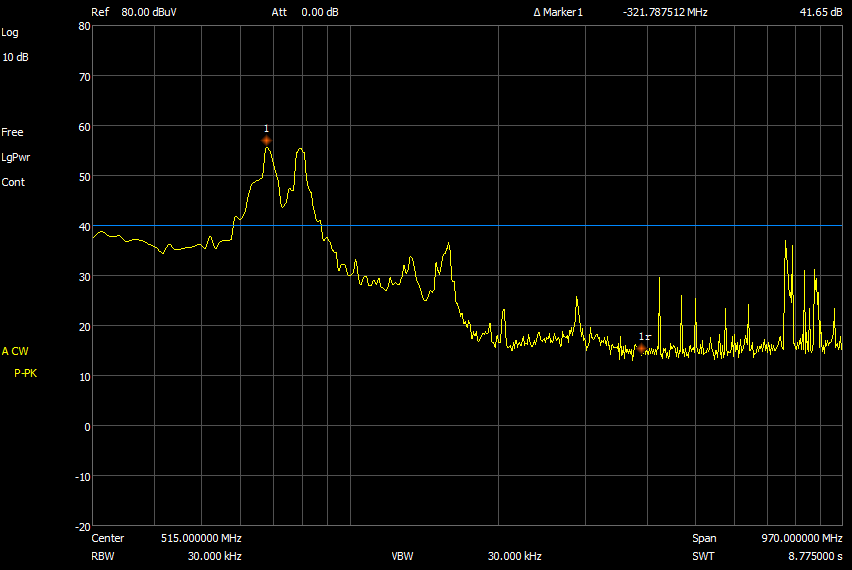Screen dimensions: 852x570
Task: Click the Log scale label
Action: 10,33
